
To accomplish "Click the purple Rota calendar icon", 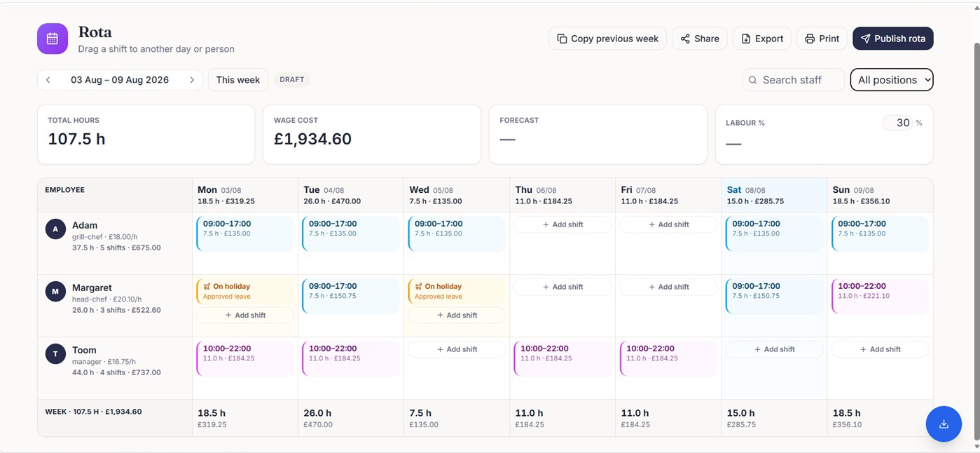I will pos(53,39).
